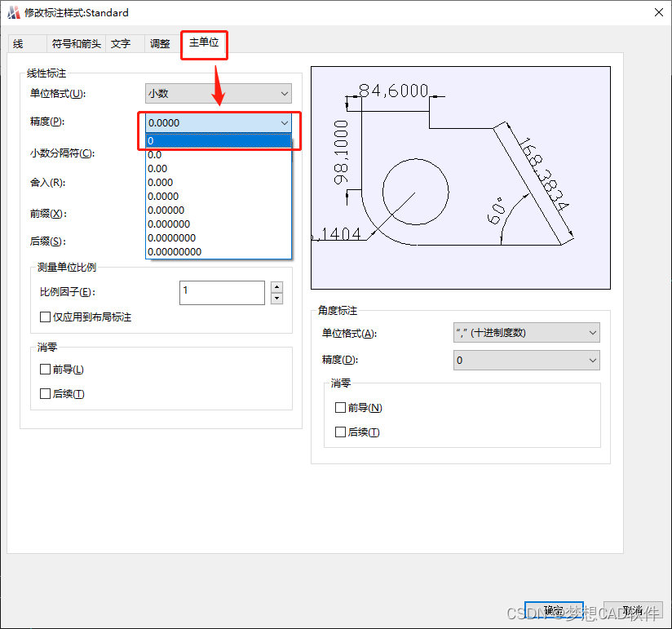Collapse the 精度(P) dropdown showing 0.0000
672x629 pixels.
coord(218,123)
